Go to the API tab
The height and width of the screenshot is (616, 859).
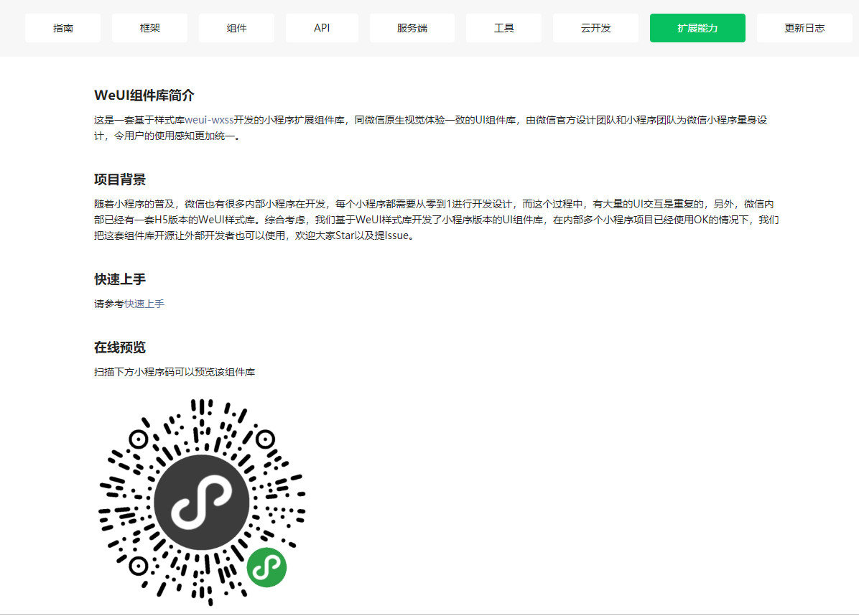click(x=322, y=28)
